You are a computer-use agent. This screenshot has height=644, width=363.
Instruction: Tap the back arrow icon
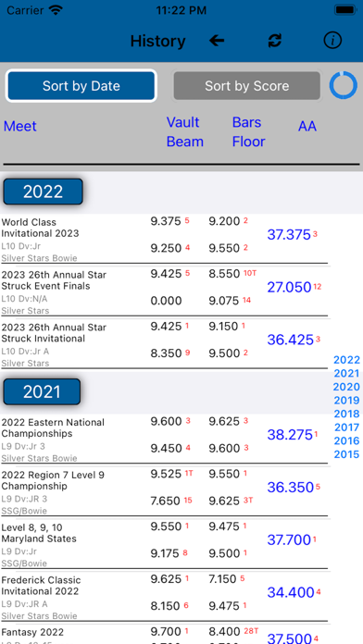point(217,41)
